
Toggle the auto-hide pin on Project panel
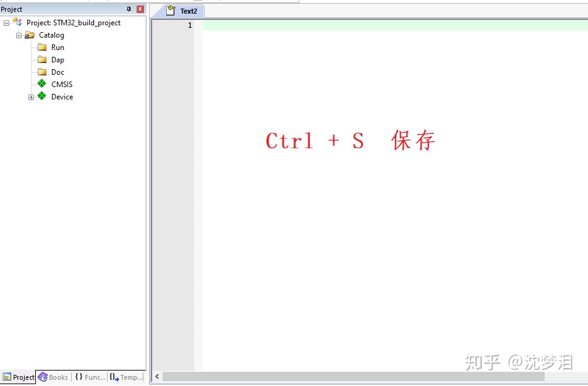tap(129, 9)
